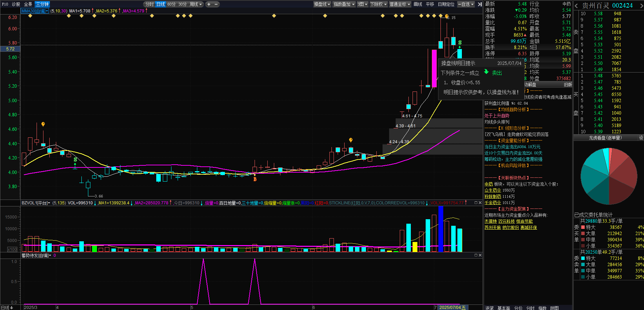Open the MMA30[自编] indicator dropdown
The image size is (644, 310).
35,11
